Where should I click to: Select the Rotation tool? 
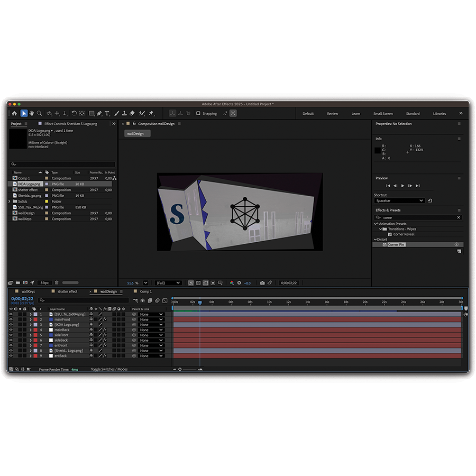74,113
